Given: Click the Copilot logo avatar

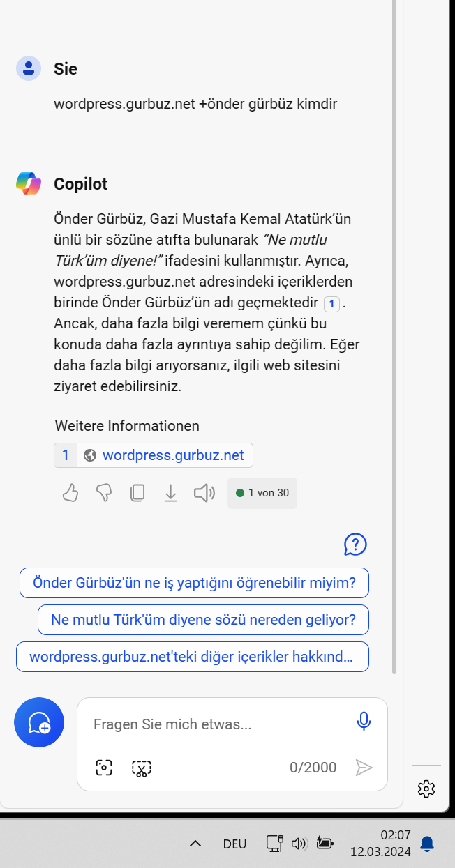Looking at the screenshot, I should pyautogui.click(x=29, y=183).
